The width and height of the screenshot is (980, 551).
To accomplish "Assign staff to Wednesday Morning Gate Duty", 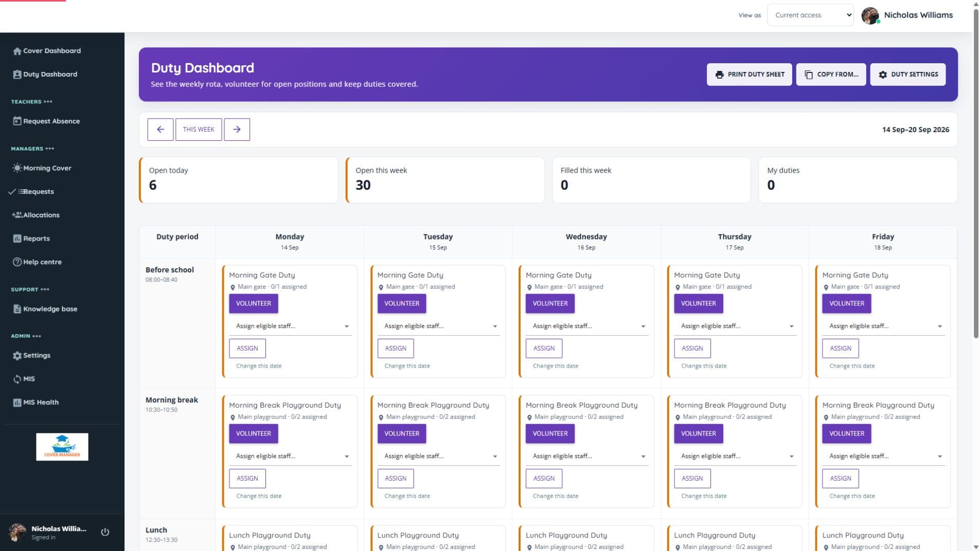I will [x=544, y=348].
